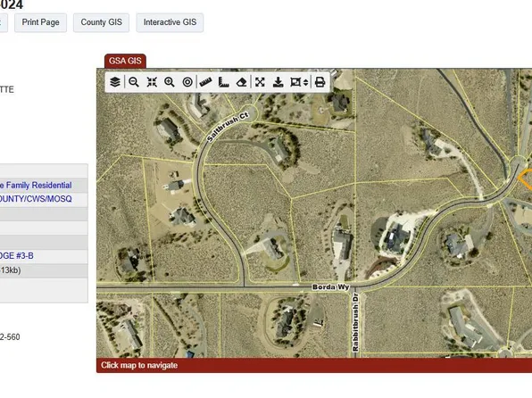Click the Print Page button
This screenshot has width=532, height=398.
41,22
